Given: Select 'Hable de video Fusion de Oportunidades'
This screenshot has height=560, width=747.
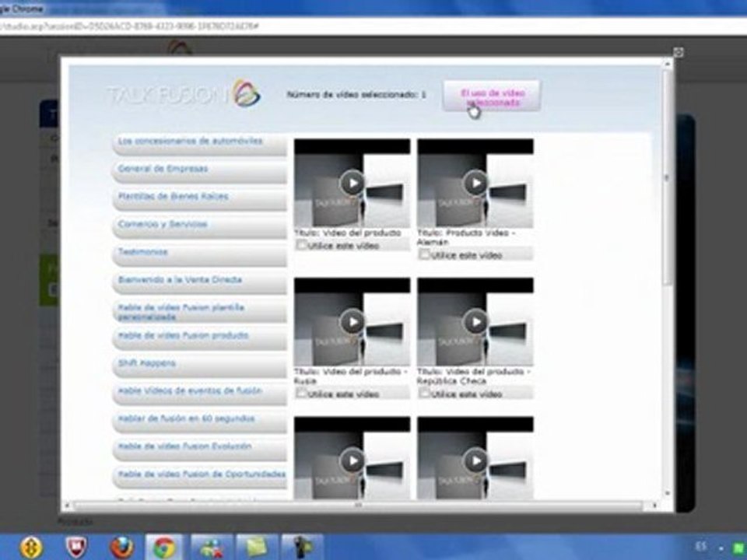Looking at the screenshot, I should point(200,477).
